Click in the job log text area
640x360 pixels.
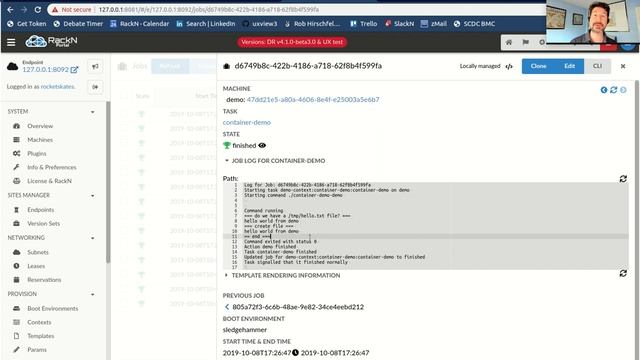click(x=426, y=226)
